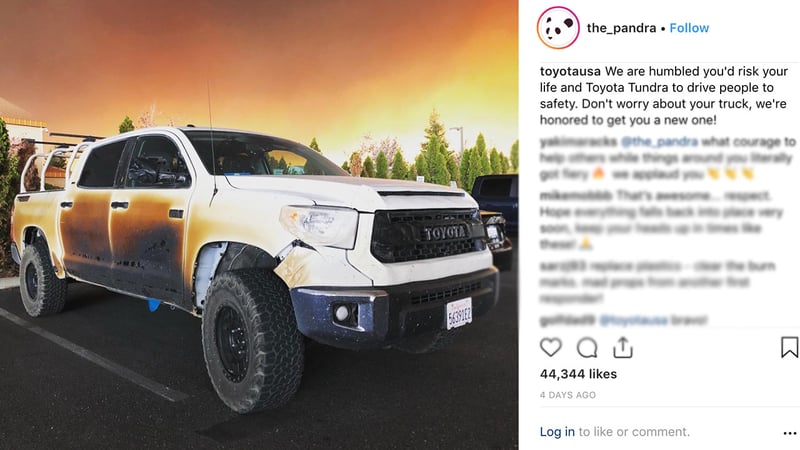The height and width of the screenshot is (450, 800).
Task: Click the Log in link
Action: pos(557,432)
